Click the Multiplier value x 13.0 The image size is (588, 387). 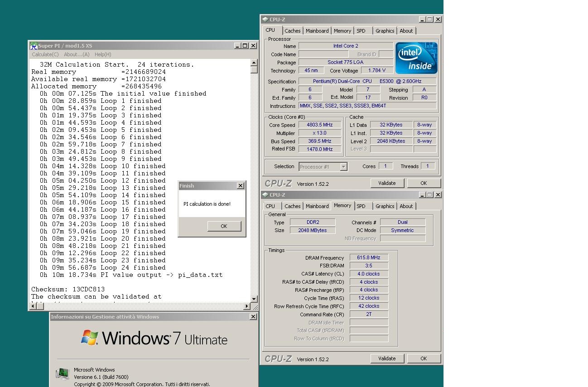coord(319,133)
